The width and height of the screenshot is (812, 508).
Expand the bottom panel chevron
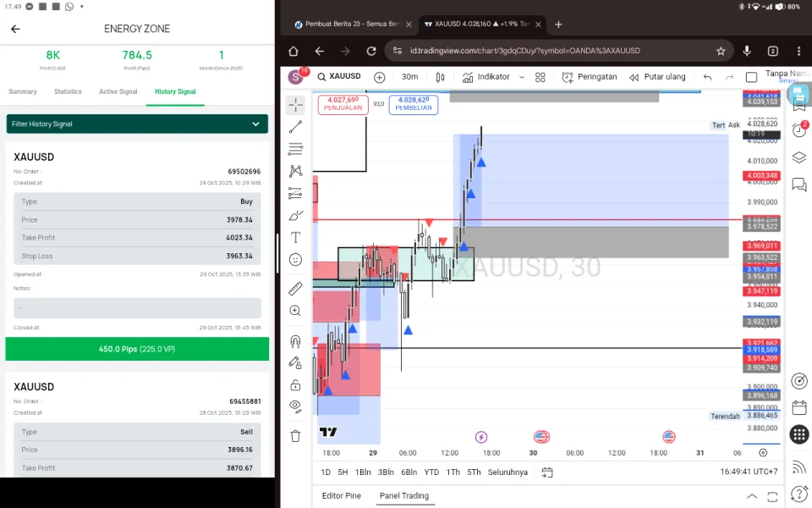pyautogui.click(x=752, y=496)
